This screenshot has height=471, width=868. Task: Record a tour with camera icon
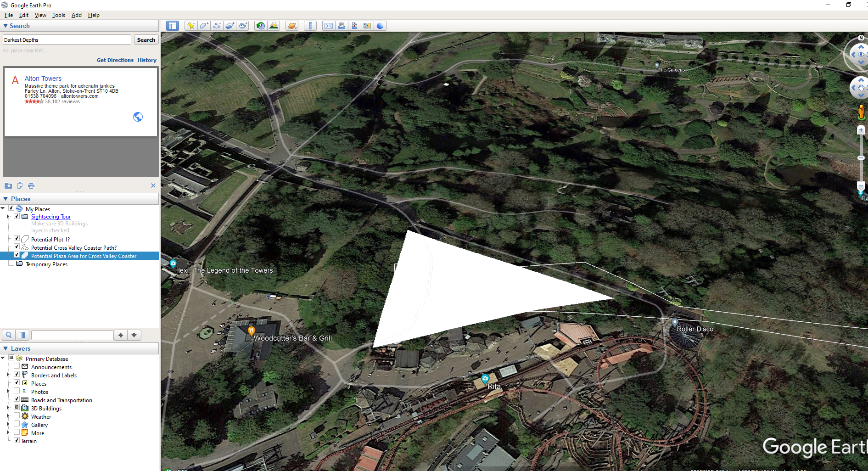click(x=243, y=26)
